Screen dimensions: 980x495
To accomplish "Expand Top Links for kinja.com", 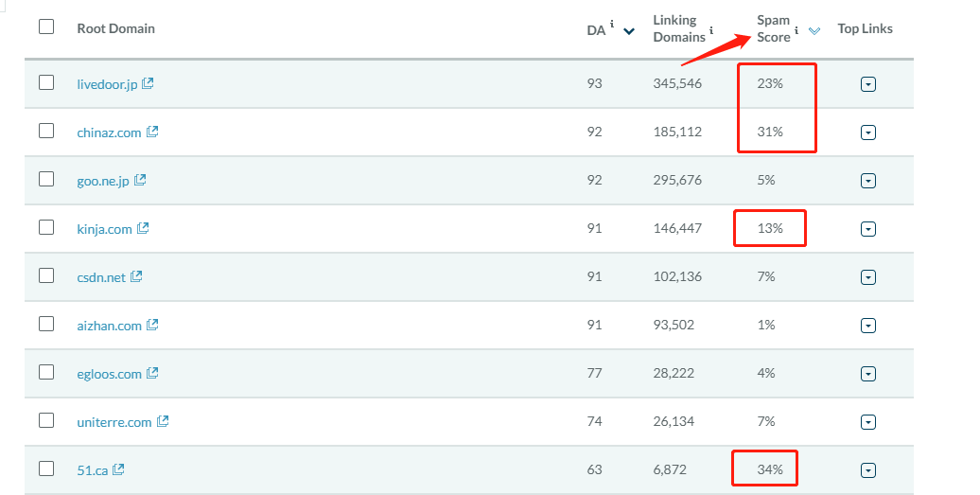I will pyautogui.click(x=868, y=229).
